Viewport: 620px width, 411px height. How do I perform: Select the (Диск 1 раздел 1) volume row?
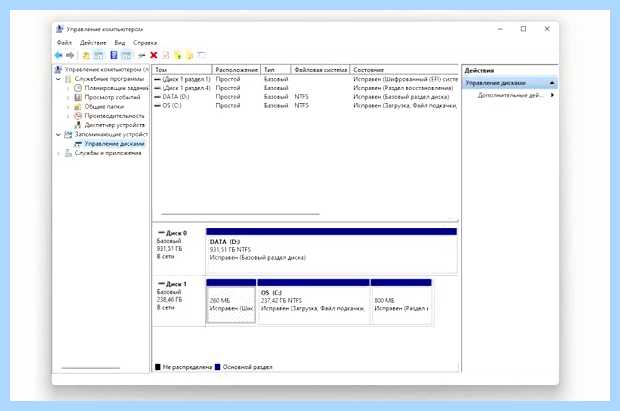click(x=305, y=79)
